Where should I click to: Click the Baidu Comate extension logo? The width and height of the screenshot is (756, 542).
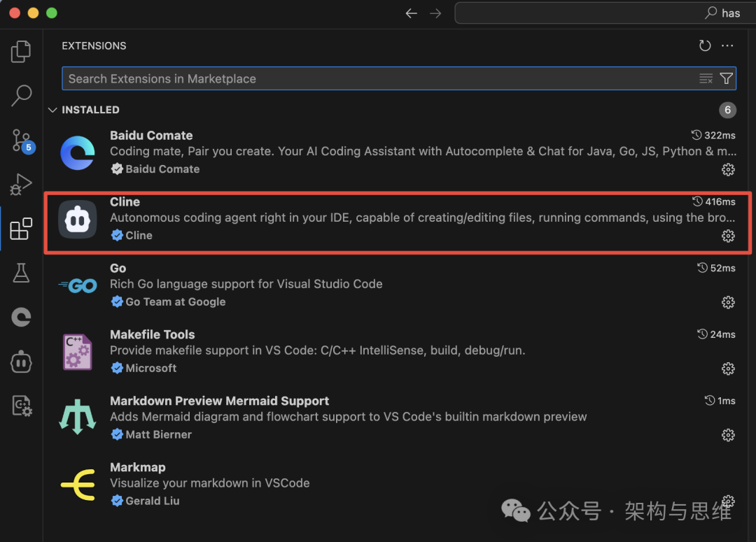[78, 153]
